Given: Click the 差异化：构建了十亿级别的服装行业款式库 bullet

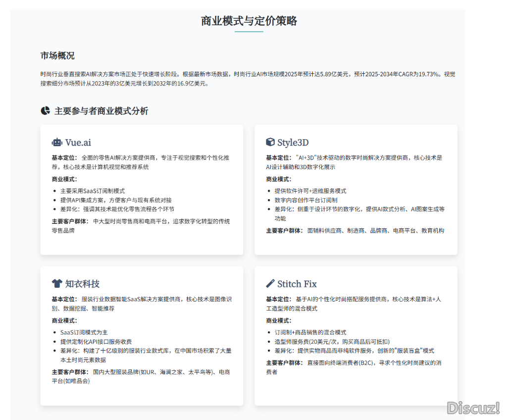Looking at the screenshot, I should pos(146,355).
